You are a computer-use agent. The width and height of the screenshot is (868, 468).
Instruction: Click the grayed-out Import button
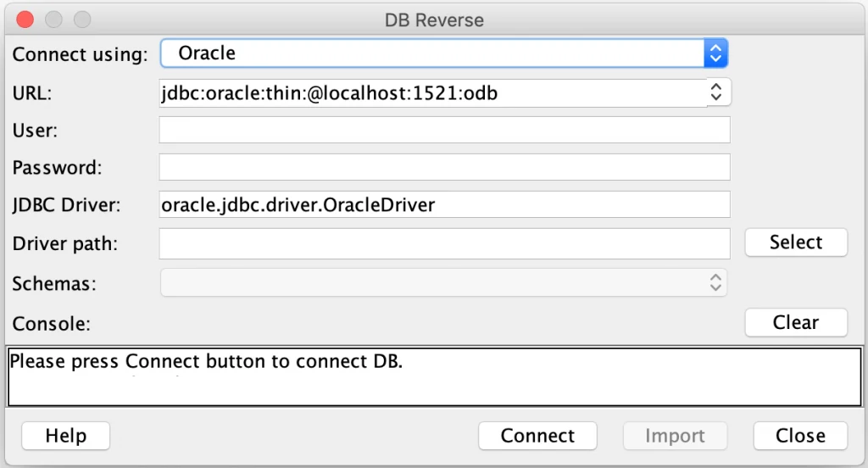click(x=676, y=436)
